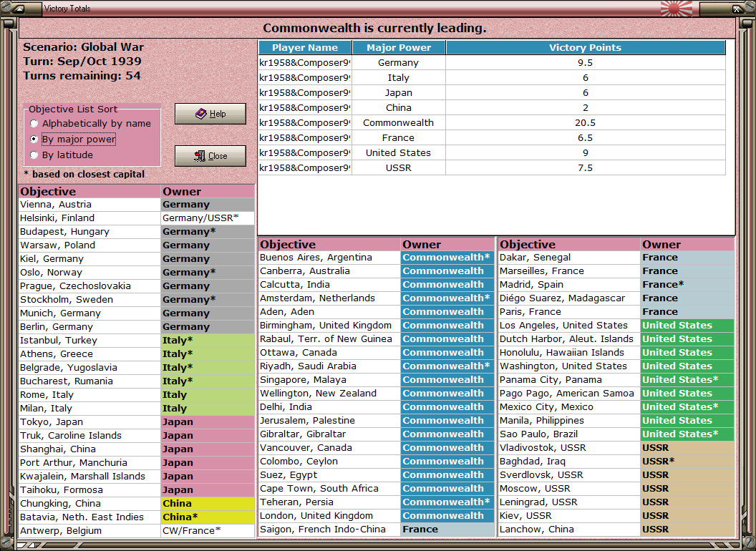Click the Scenario: Global War label
756x551 pixels.
click(x=84, y=47)
